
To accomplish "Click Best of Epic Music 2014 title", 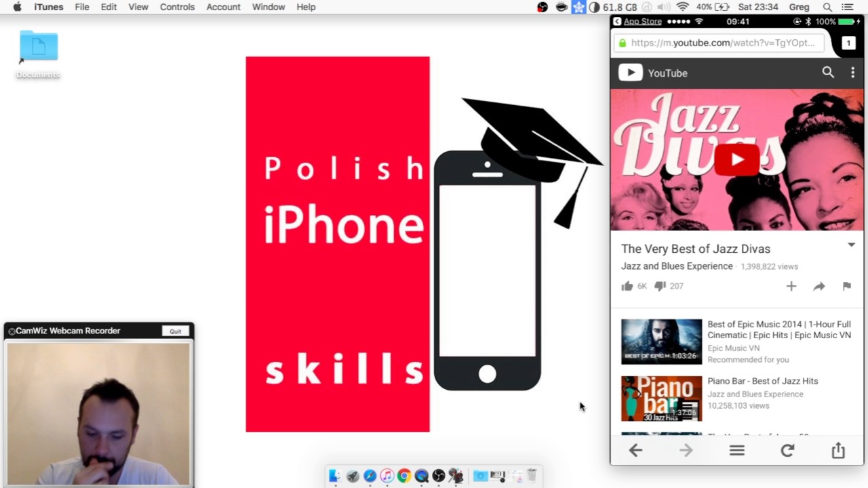I will (x=779, y=329).
